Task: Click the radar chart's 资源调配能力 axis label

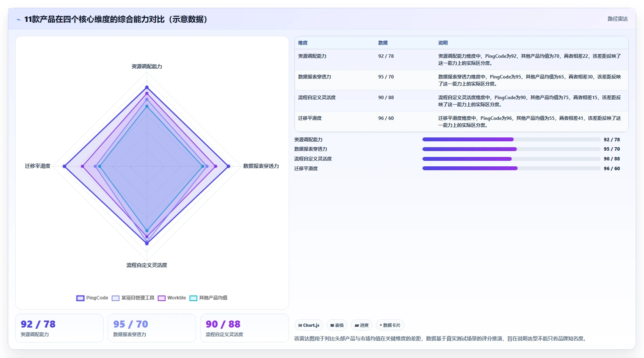Action: click(147, 67)
